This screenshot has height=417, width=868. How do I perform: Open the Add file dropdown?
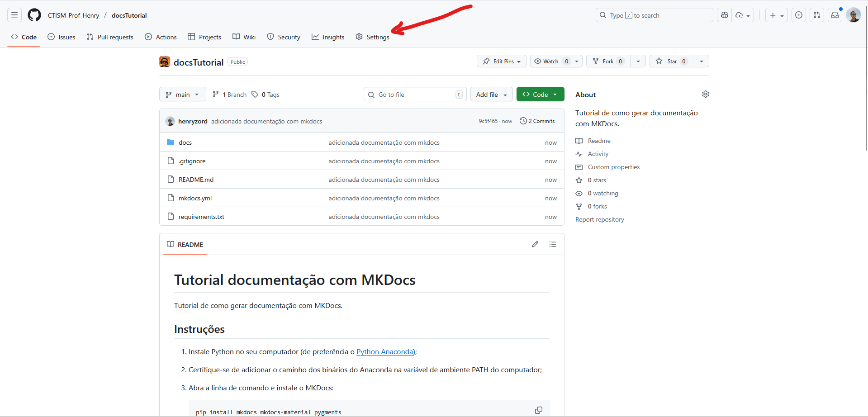coord(491,95)
